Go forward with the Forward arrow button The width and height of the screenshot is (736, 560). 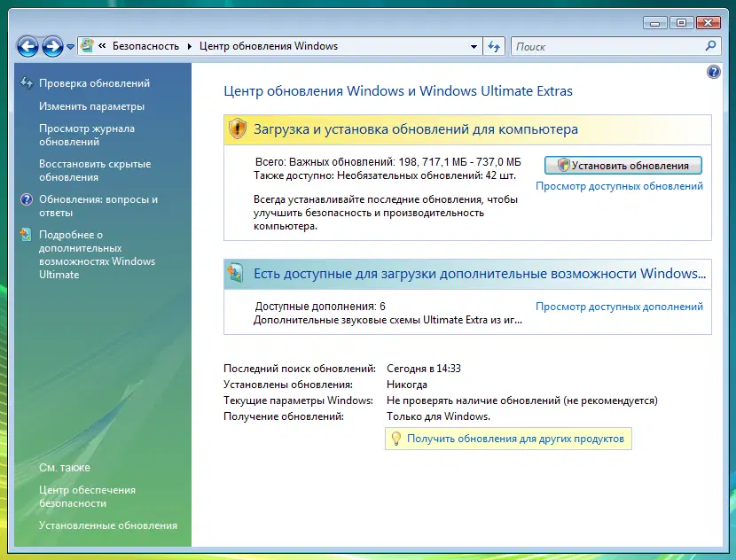52,46
